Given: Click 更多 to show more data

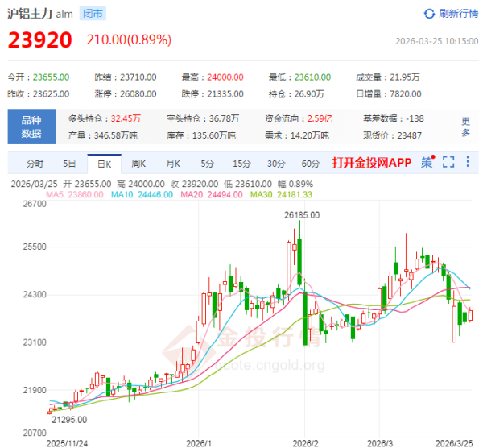Looking at the screenshot, I should 465,127.
